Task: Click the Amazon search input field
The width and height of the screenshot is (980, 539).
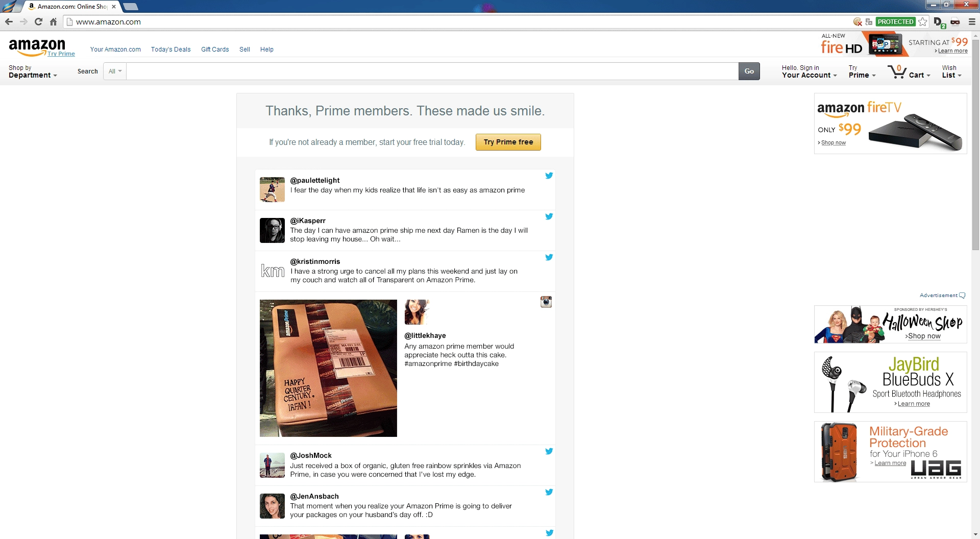Action: (432, 71)
